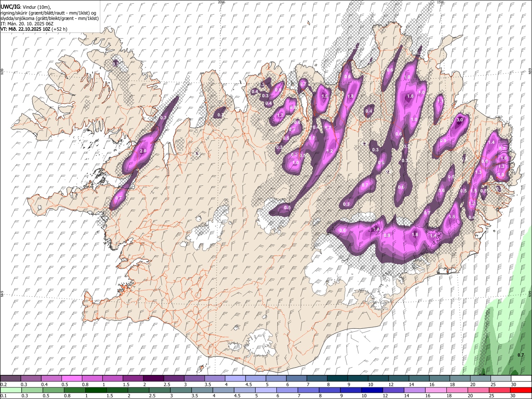Screen dimensions: 532x399
Task: Pick the deep blue lower-row swatch labeled 10
Action: [372, 389]
